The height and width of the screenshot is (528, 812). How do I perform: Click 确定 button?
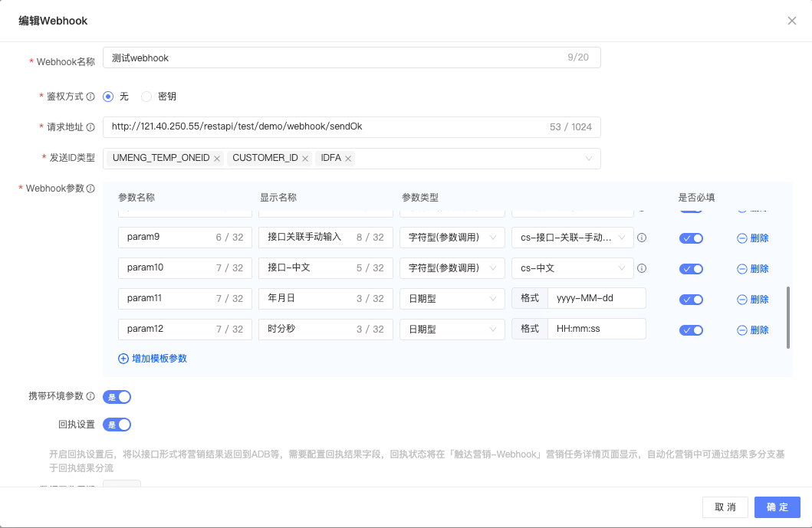click(x=777, y=507)
